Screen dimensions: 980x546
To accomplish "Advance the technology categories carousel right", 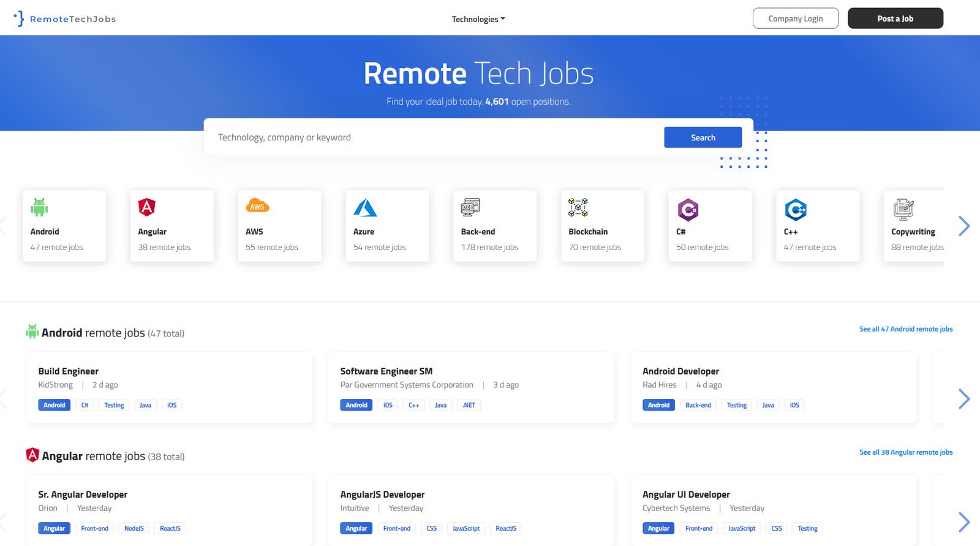I will pyautogui.click(x=964, y=226).
